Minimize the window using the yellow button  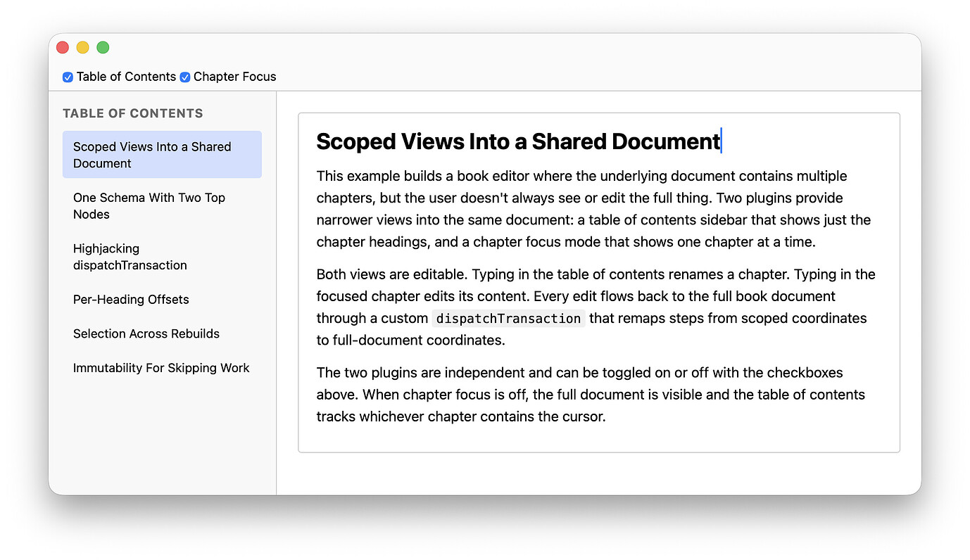coord(82,48)
